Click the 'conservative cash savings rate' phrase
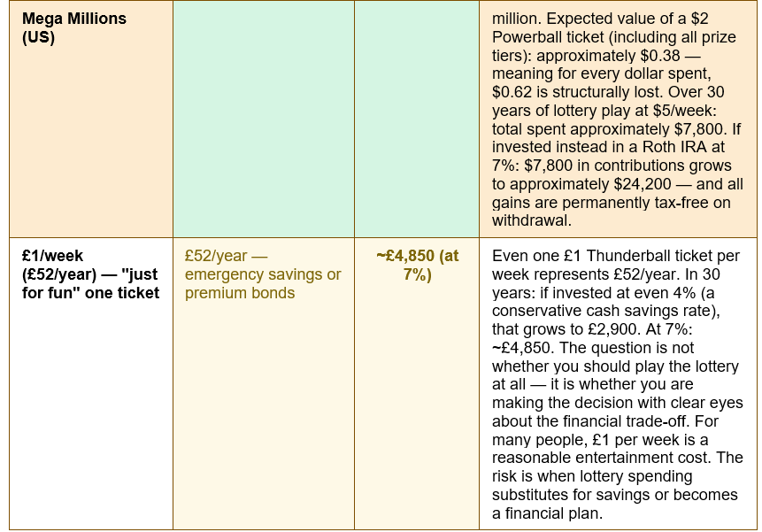The width and height of the screenshot is (762, 532). click(x=603, y=311)
